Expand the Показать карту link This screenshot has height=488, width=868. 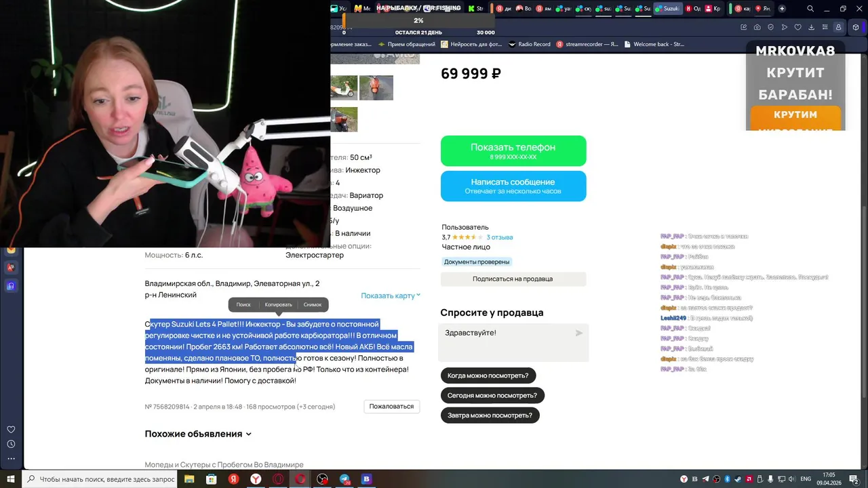(391, 296)
